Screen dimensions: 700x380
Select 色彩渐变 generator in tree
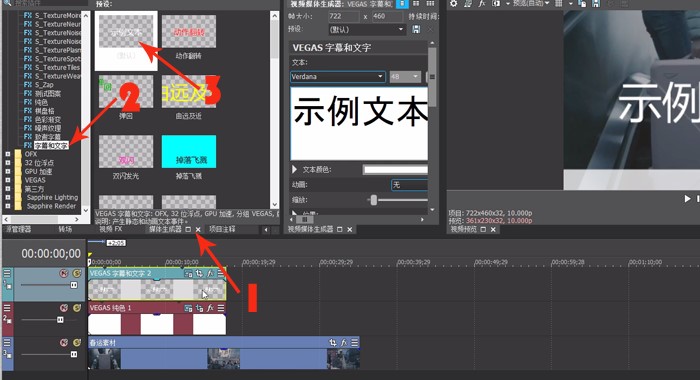click(47, 120)
